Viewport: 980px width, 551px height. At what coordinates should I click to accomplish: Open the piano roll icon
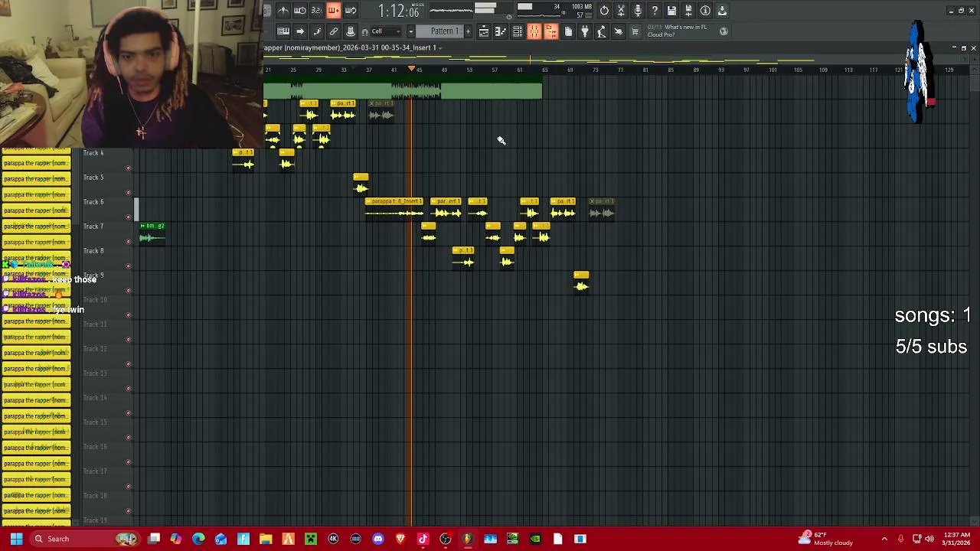click(x=501, y=31)
